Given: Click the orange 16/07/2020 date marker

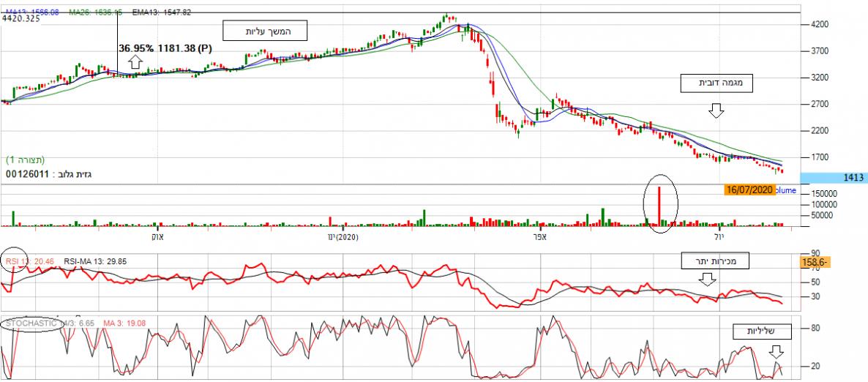Looking at the screenshot, I should coord(749,190).
